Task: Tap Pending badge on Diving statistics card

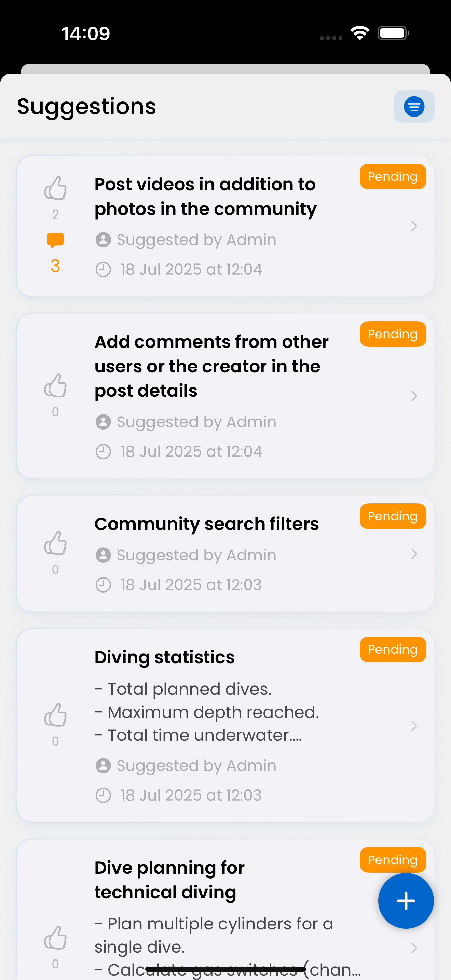Action: coord(393,649)
